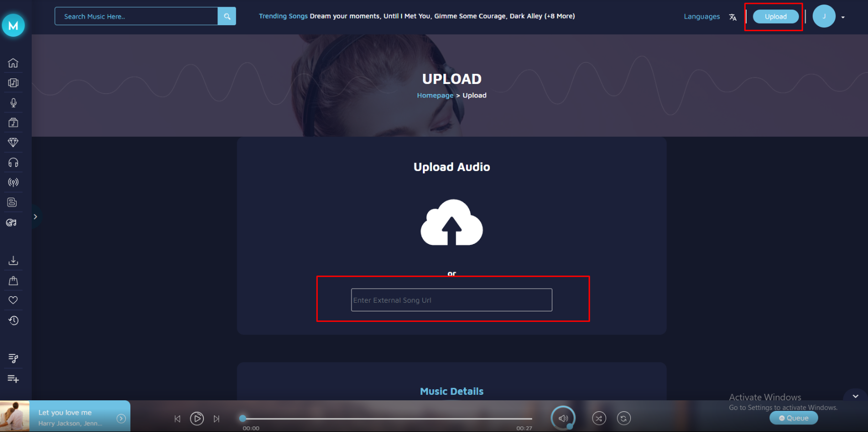The height and width of the screenshot is (432, 868).
Task: Click the search magnifier button
Action: pyautogui.click(x=227, y=16)
